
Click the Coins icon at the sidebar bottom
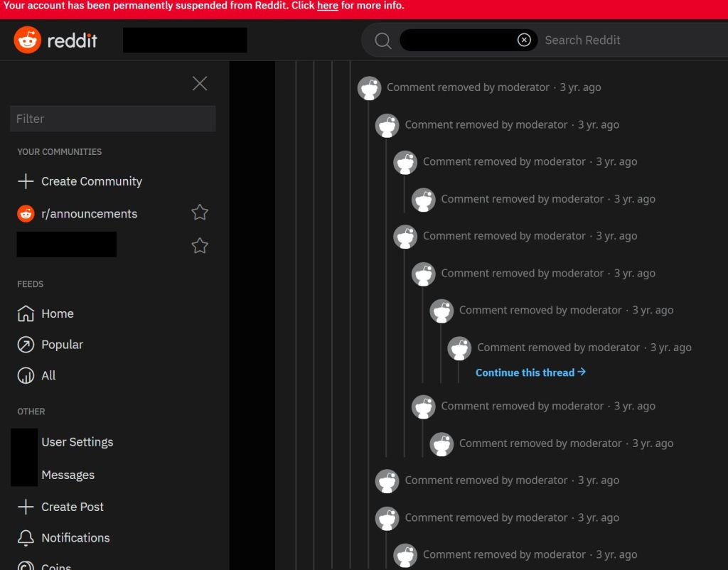click(x=26, y=566)
